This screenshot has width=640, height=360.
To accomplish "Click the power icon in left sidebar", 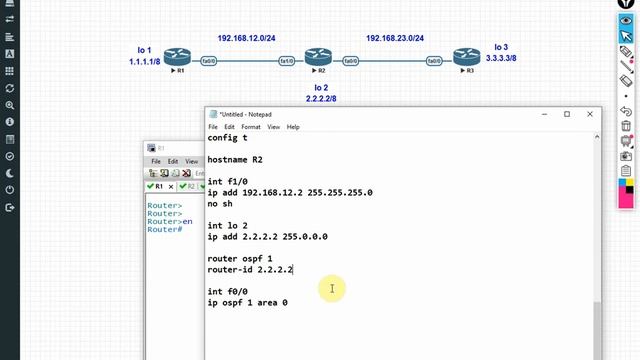I will (10, 190).
